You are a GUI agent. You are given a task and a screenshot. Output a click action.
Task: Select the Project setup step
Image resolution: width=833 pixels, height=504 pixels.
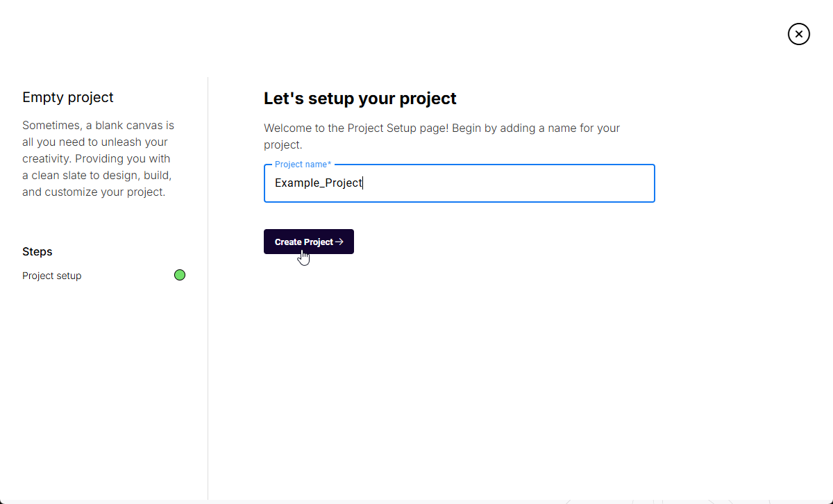click(x=52, y=276)
